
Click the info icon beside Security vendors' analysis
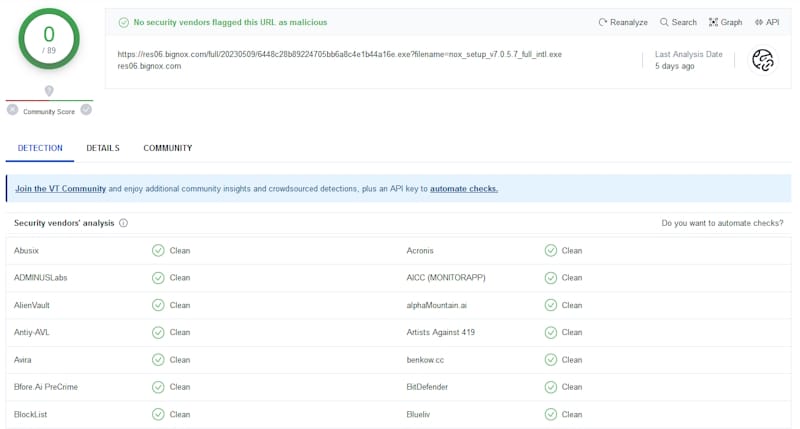(x=124, y=223)
